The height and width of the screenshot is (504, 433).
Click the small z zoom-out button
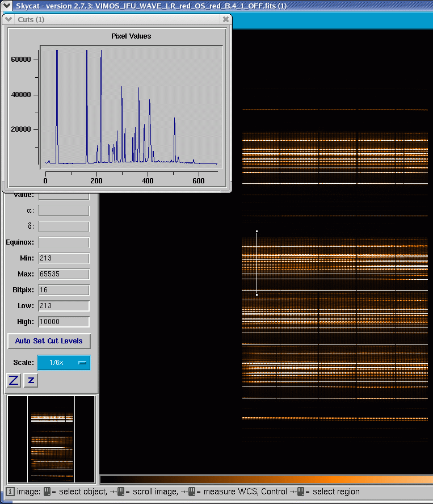tap(31, 381)
